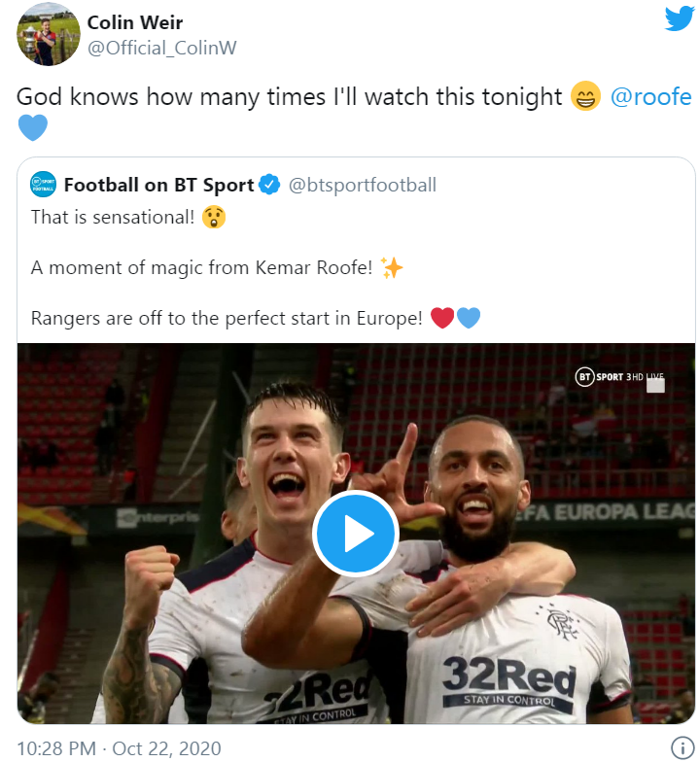Click the tweet info icon
The image size is (700, 762).
(682, 747)
